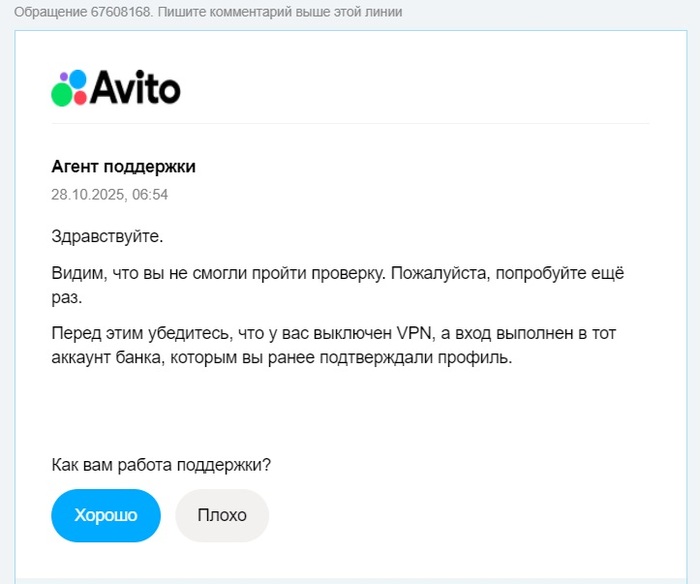Rate support as Плохо
Image resolution: width=700 pixels, height=584 pixels.
222,515
